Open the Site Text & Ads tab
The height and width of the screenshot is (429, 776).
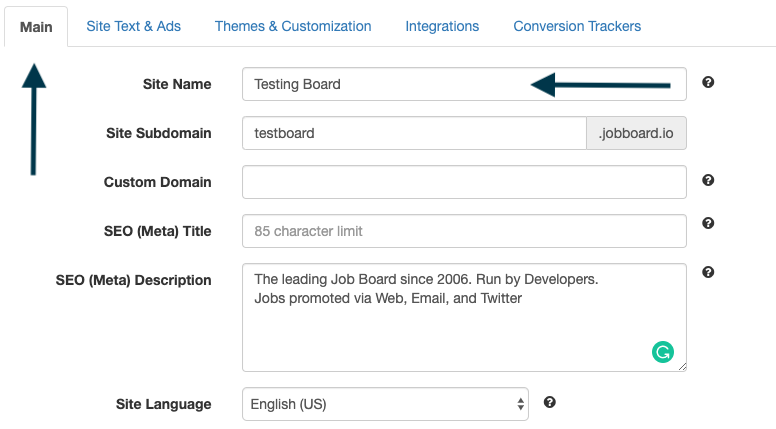click(x=134, y=26)
